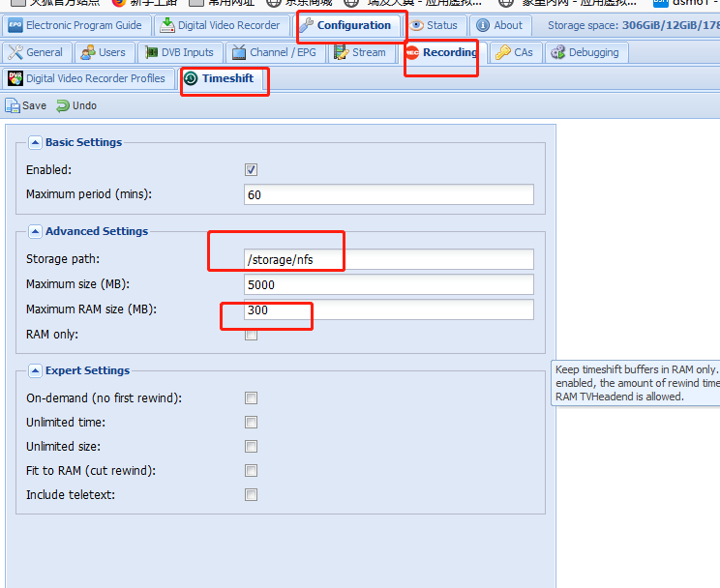The width and height of the screenshot is (720, 588).
Task: Select the Timeshift subtab
Action: click(x=222, y=78)
